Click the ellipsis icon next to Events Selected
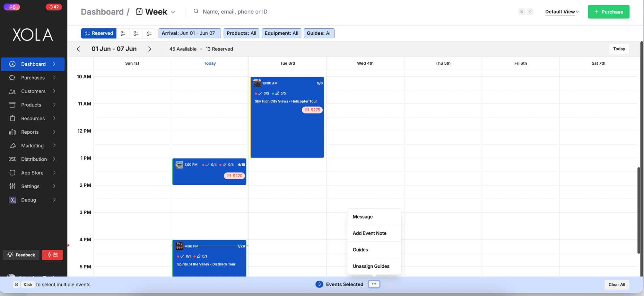Screen dimensions: 644x296 coord(374,284)
